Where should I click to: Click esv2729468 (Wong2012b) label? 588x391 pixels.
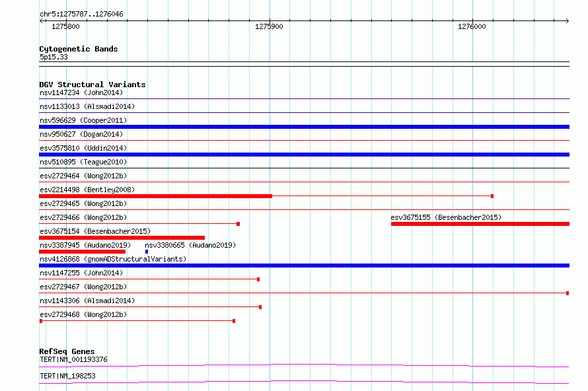coord(83,314)
